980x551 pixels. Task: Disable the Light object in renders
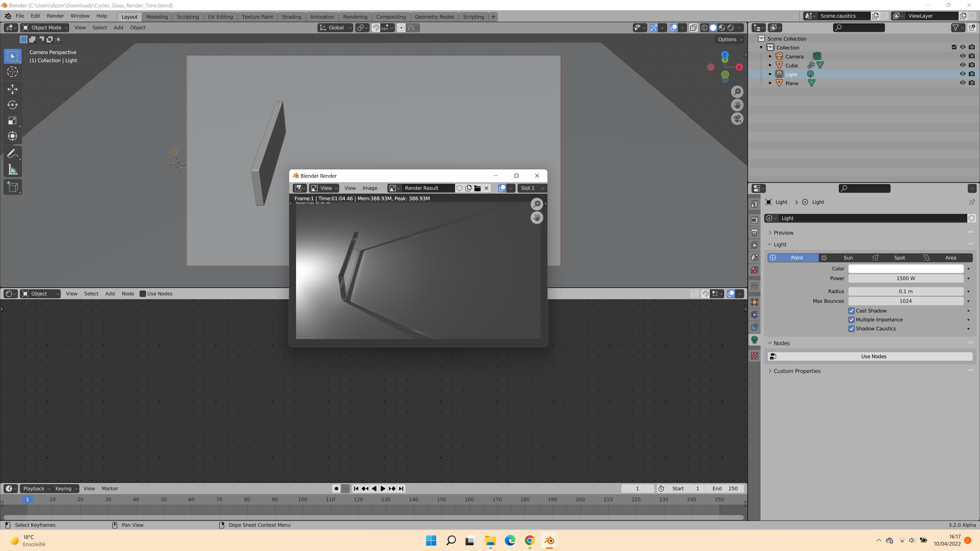972,74
